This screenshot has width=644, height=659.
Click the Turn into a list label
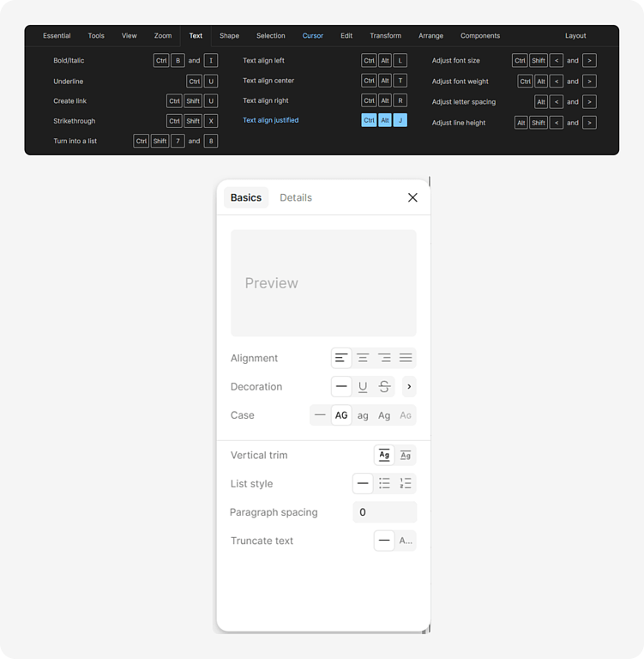(x=75, y=142)
